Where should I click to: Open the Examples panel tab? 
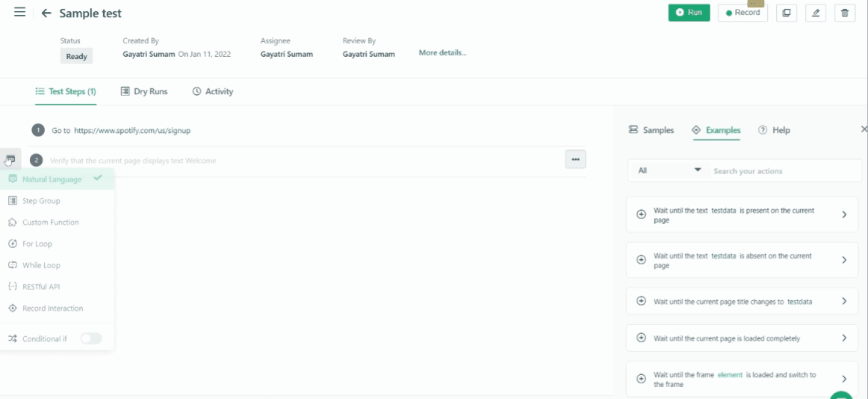coord(716,130)
